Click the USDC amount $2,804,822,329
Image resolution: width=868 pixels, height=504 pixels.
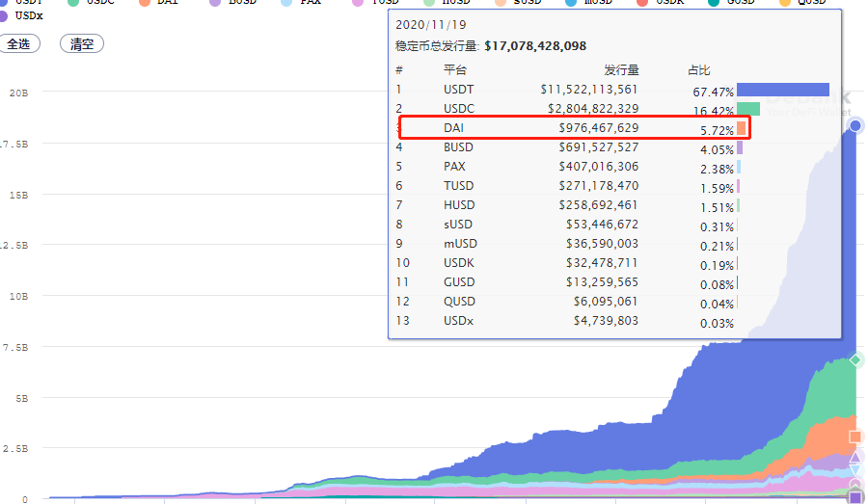pyautogui.click(x=593, y=109)
